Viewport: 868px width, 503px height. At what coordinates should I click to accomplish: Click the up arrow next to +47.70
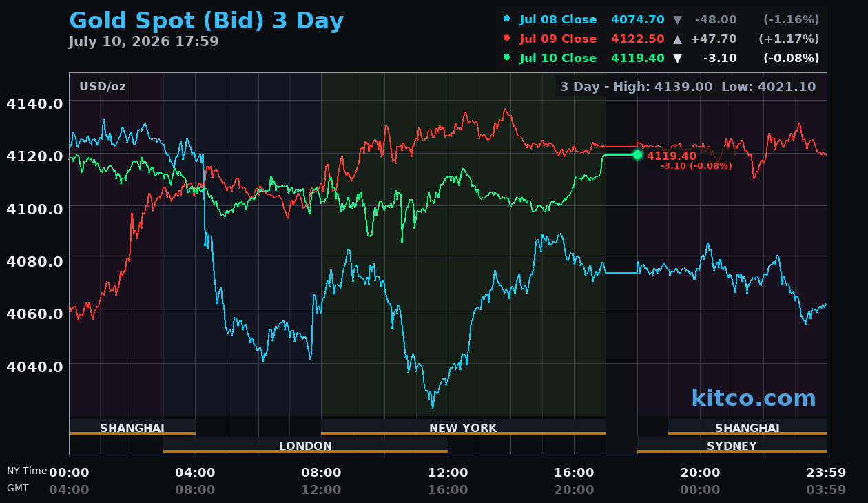pos(677,39)
